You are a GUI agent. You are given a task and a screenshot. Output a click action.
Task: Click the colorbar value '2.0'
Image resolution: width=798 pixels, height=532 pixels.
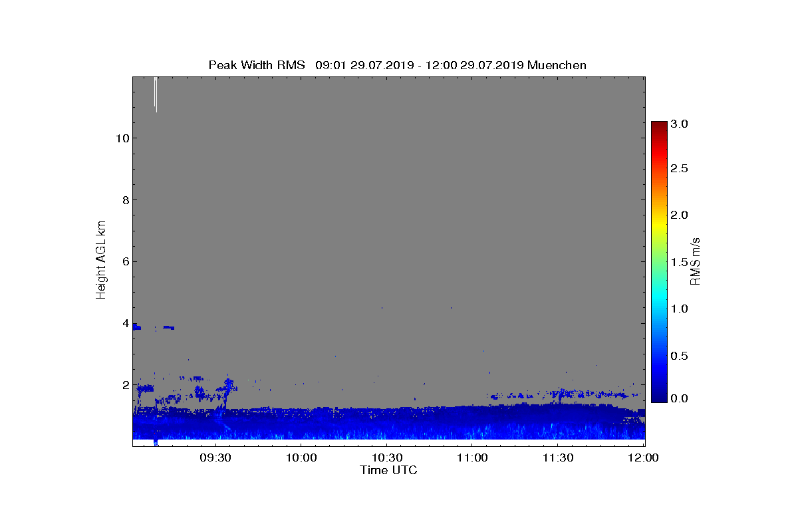(679, 215)
